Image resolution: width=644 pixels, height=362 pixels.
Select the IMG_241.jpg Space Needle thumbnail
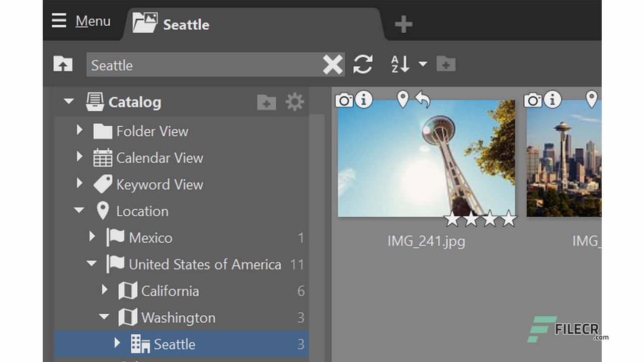click(426, 158)
